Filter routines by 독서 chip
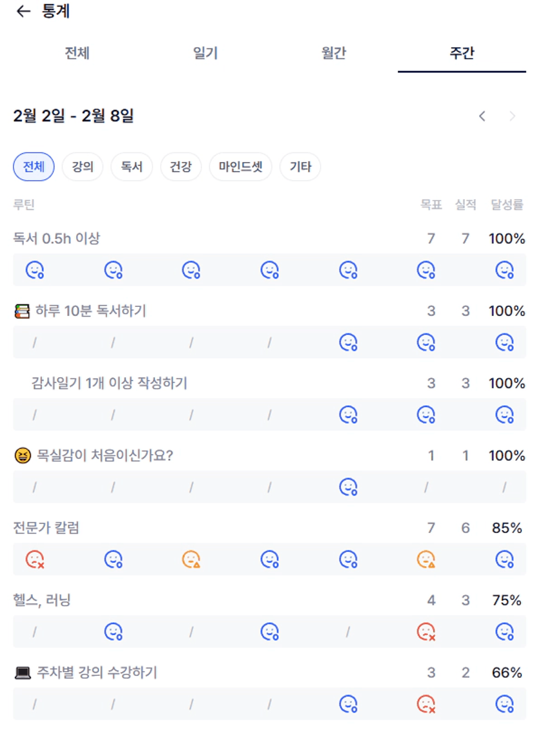This screenshot has width=534, height=756. click(132, 167)
